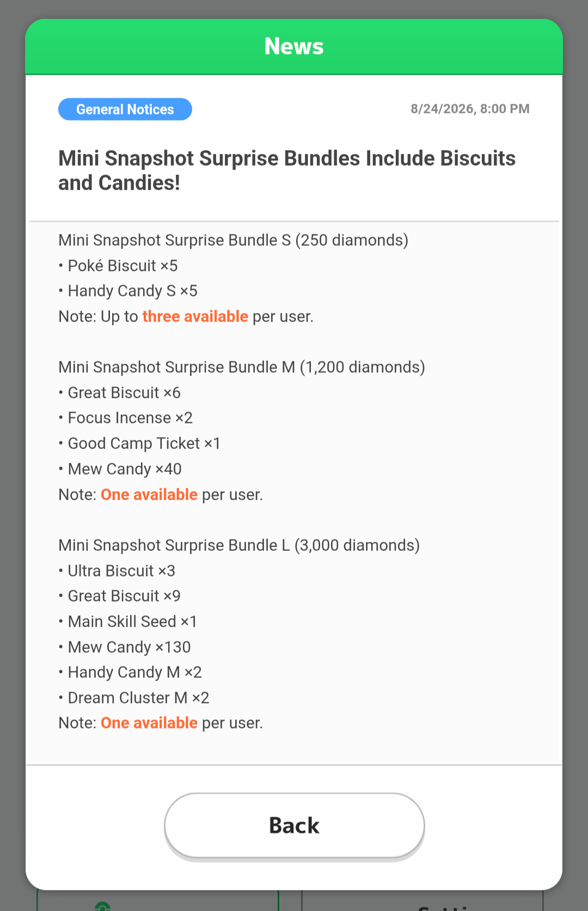This screenshot has width=588, height=911.
Task: Click the Dream Cluster M ×2 item
Action: click(x=134, y=698)
